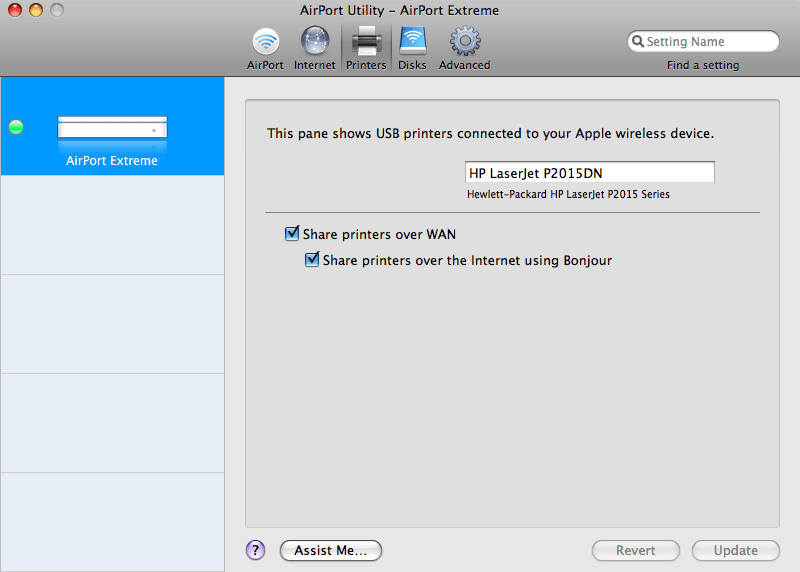Toggle Share printers over Internet using Bonjour

pos(313,260)
